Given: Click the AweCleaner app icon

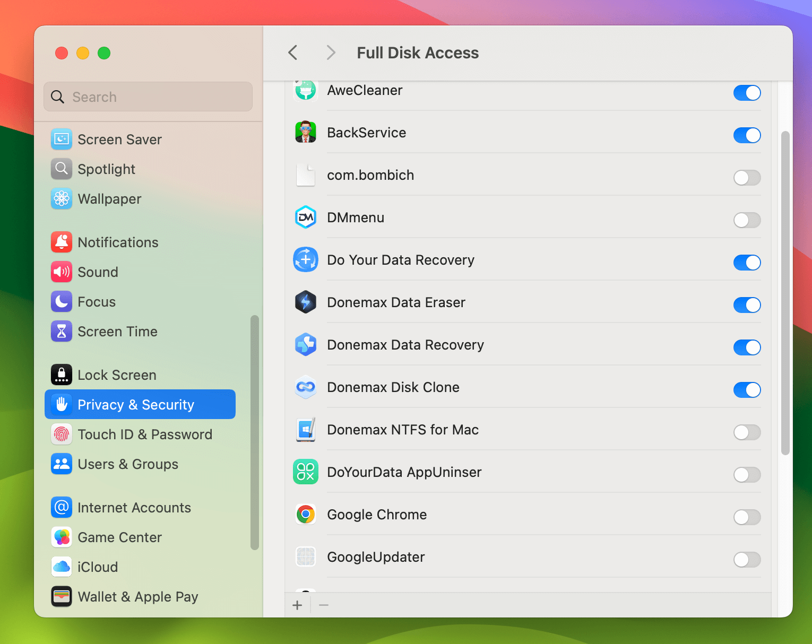Looking at the screenshot, I should click(x=305, y=90).
